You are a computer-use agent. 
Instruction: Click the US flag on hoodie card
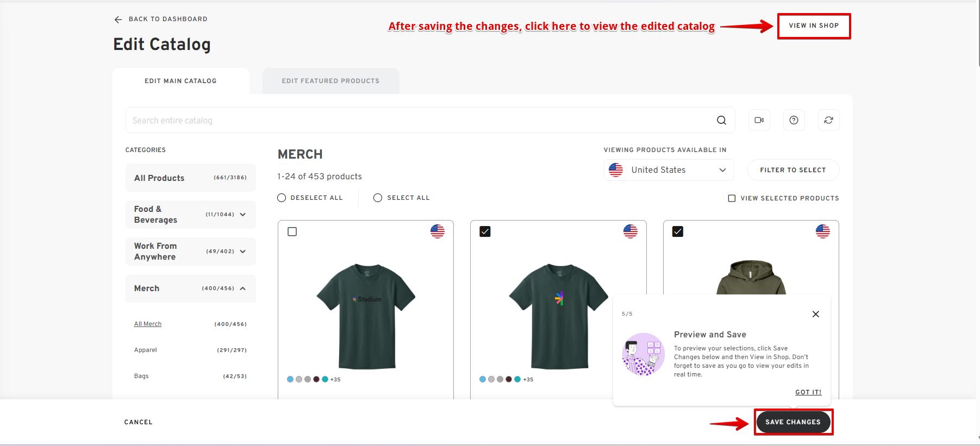coord(822,231)
